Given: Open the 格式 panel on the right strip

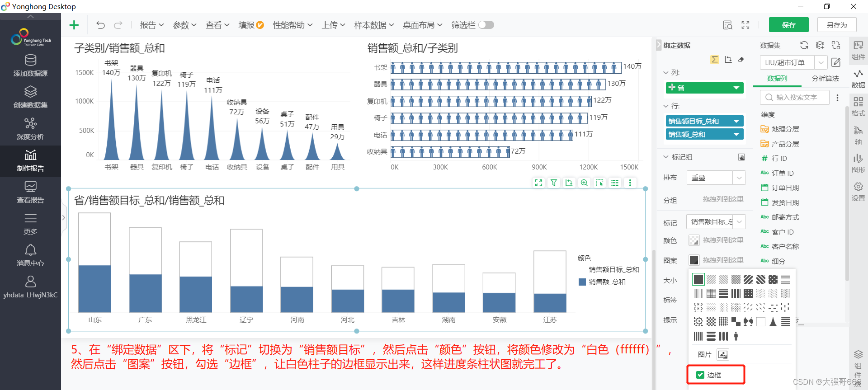Looking at the screenshot, I should pyautogui.click(x=858, y=107).
